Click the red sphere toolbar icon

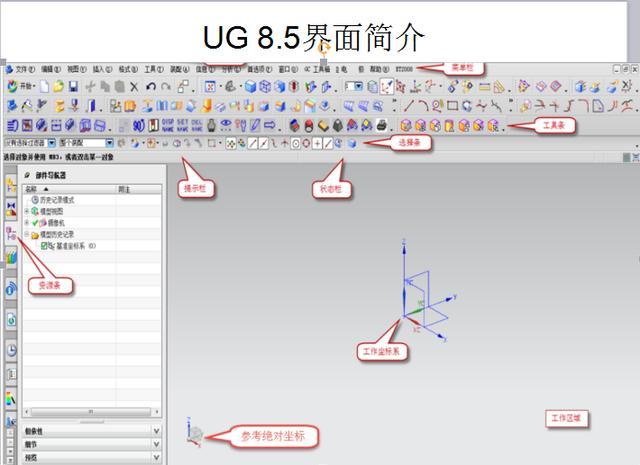coord(309,125)
